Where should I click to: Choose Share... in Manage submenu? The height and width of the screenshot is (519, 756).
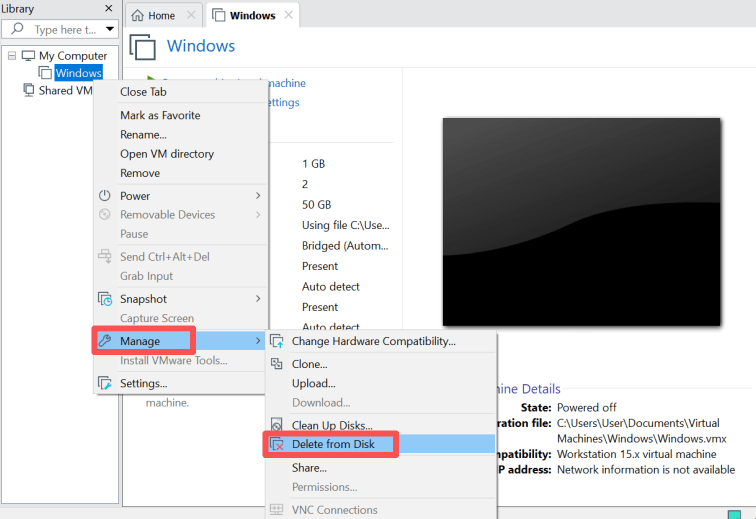pos(381,468)
